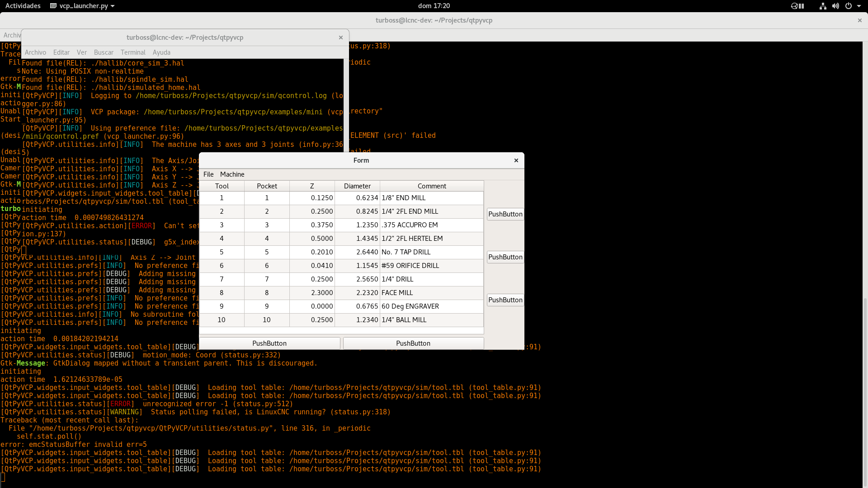868x488 pixels.
Task: Click diameter value 1.1545
Action: pos(357,266)
